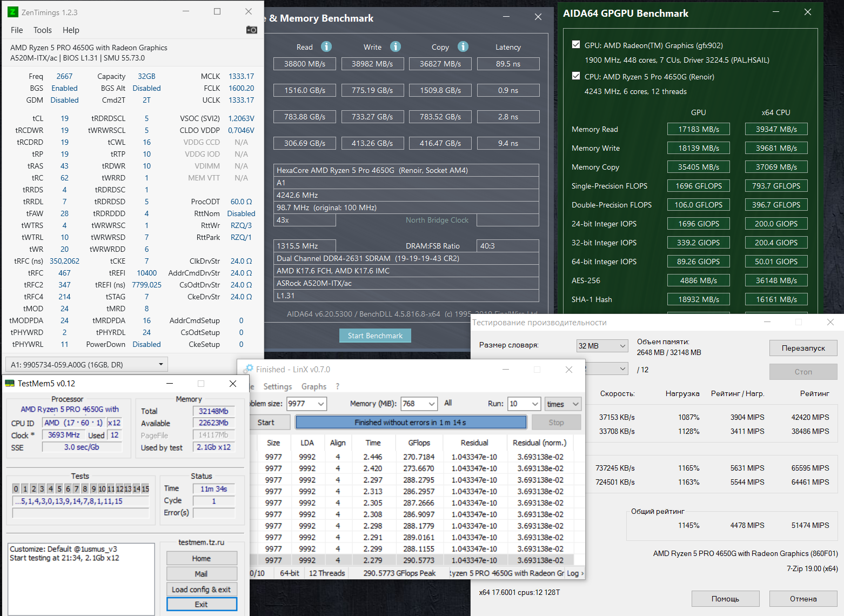
Task: Click the TestMem5 title bar icon
Action: tap(10, 383)
